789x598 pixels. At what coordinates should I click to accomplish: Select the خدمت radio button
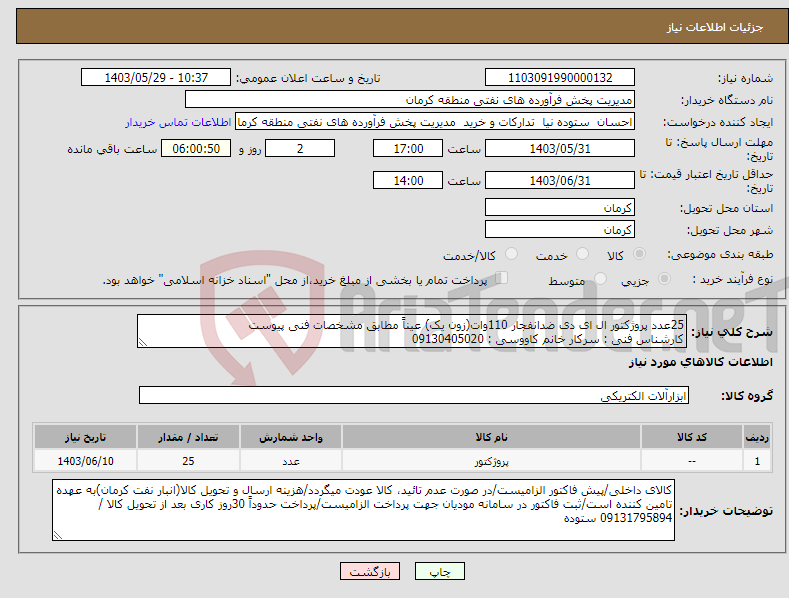(x=582, y=254)
